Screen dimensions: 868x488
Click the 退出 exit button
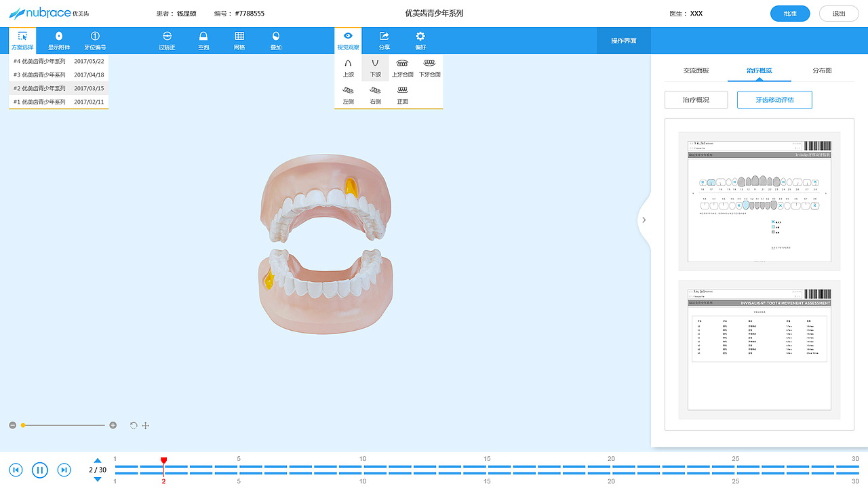point(839,14)
